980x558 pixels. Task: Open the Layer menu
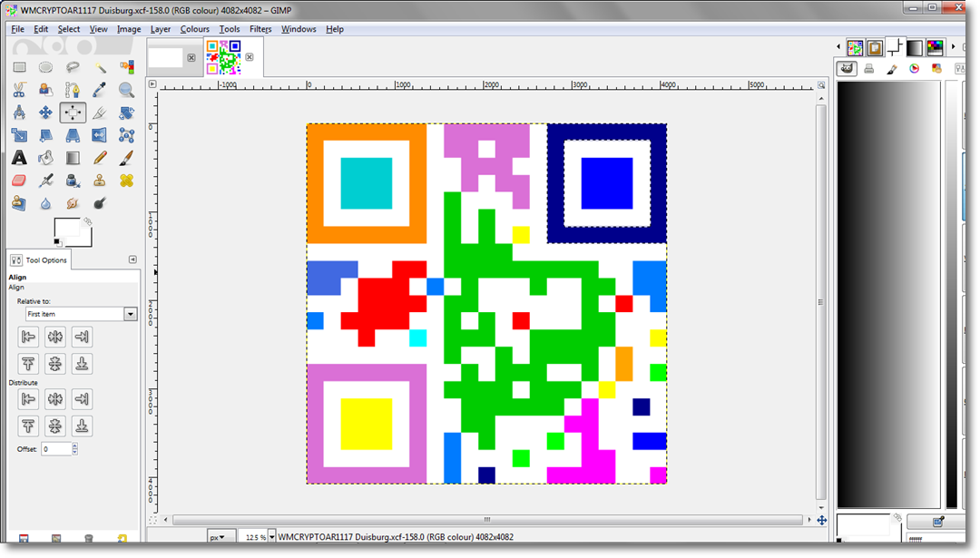coord(160,29)
